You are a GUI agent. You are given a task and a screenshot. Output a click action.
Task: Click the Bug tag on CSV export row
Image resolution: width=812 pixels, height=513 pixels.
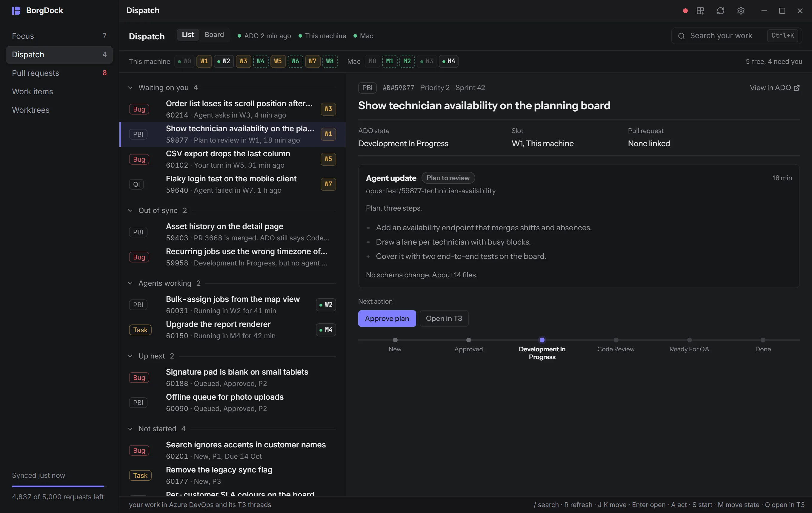(x=139, y=159)
